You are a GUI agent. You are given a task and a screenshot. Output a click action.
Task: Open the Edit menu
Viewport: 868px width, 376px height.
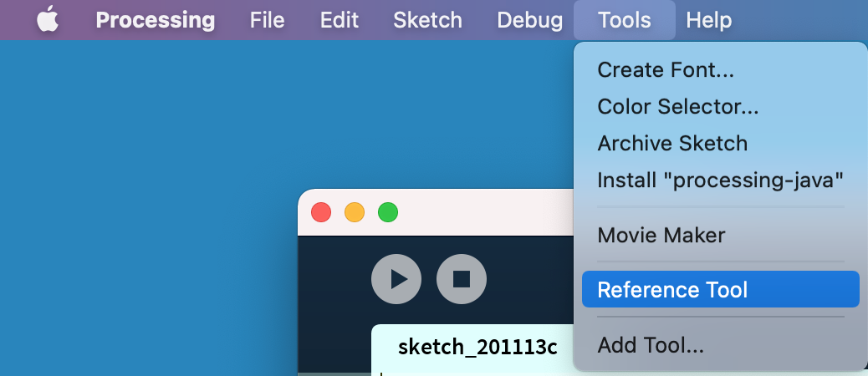[x=340, y=19]
